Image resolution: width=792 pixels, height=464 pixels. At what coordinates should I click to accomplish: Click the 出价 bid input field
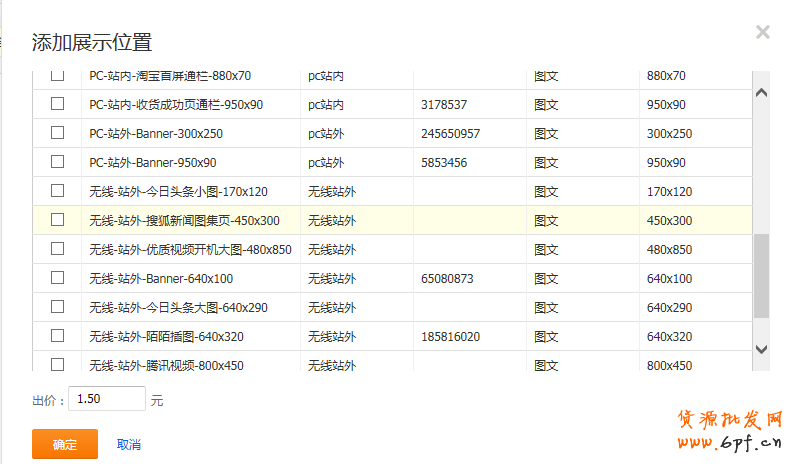[x=108, y=399]
